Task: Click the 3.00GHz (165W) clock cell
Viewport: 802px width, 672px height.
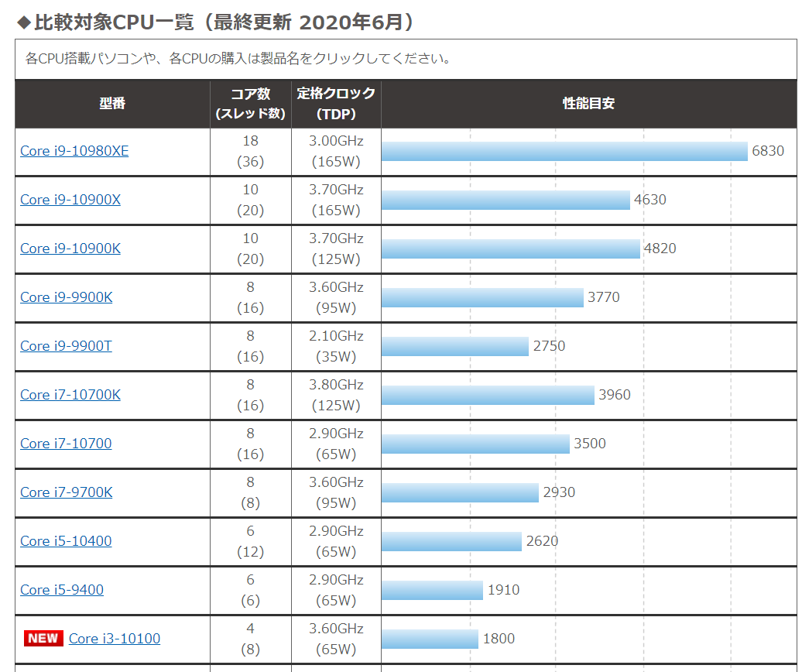Action: (336, 152)
